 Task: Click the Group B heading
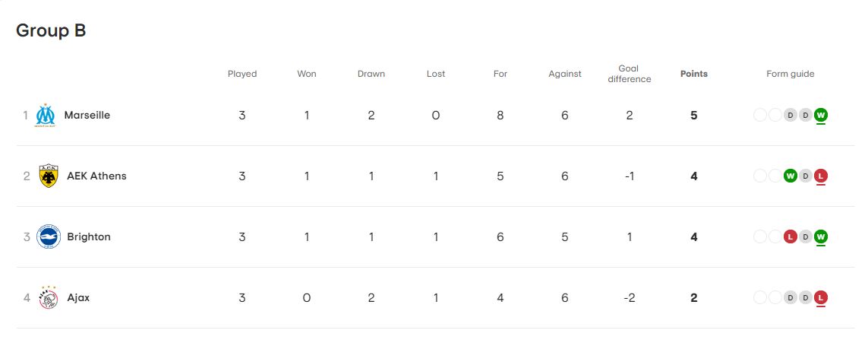[x=51, y=30]
